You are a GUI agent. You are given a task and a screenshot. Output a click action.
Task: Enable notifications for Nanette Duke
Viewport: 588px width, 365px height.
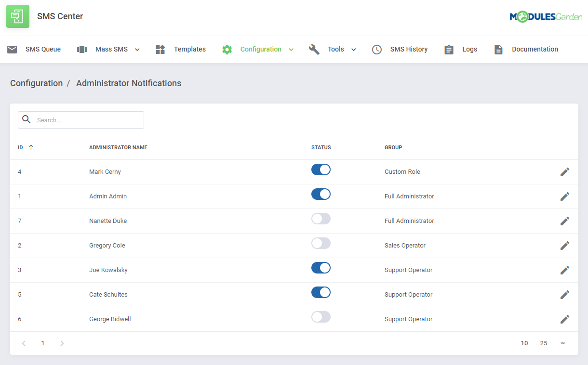point(321,219)
